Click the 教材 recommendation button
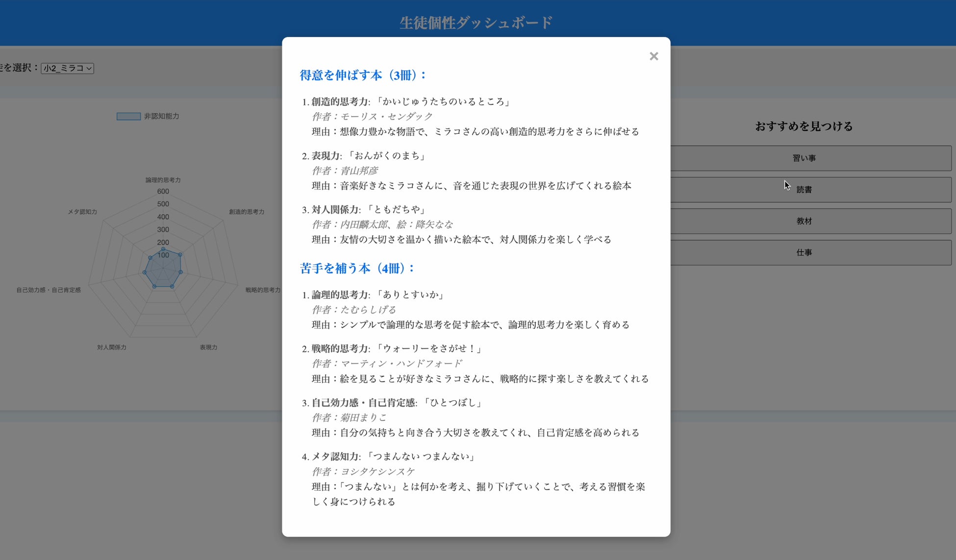The height and width of the screenshot is (560, 956). 804,221
